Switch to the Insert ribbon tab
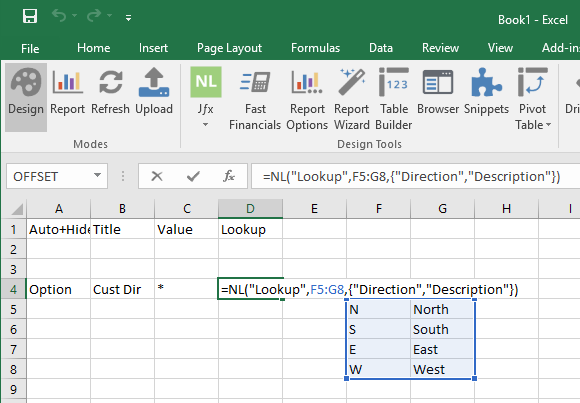Viewport: 580px width, 403px height. click(153, 48)
